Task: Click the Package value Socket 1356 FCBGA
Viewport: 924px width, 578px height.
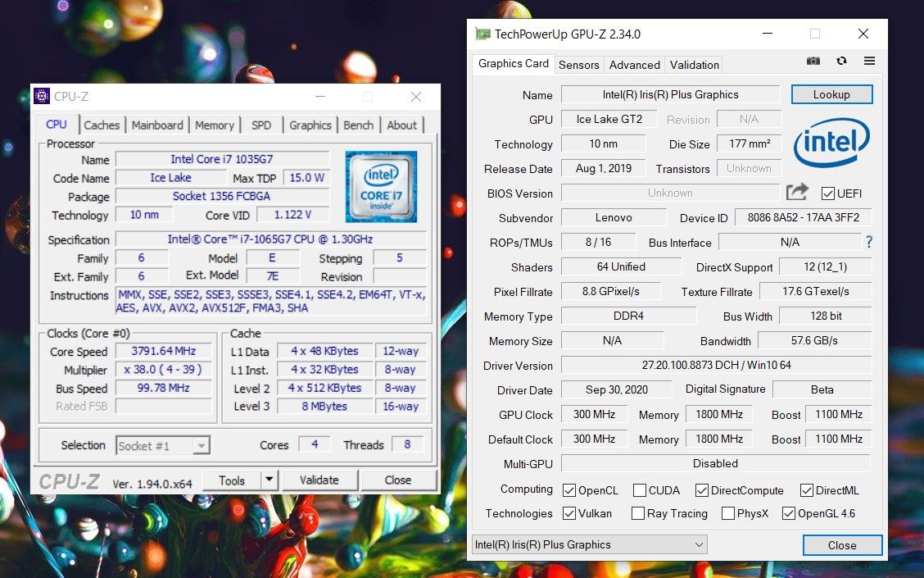Action: 222,196
